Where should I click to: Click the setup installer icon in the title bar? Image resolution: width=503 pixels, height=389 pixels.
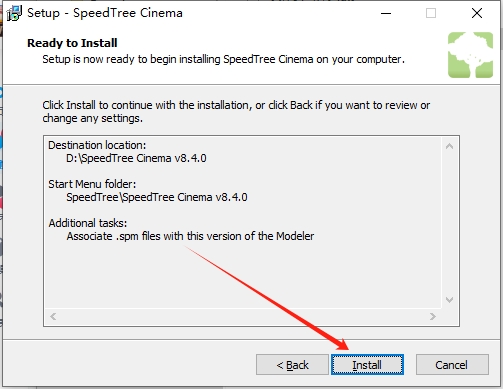coord(14,13)
